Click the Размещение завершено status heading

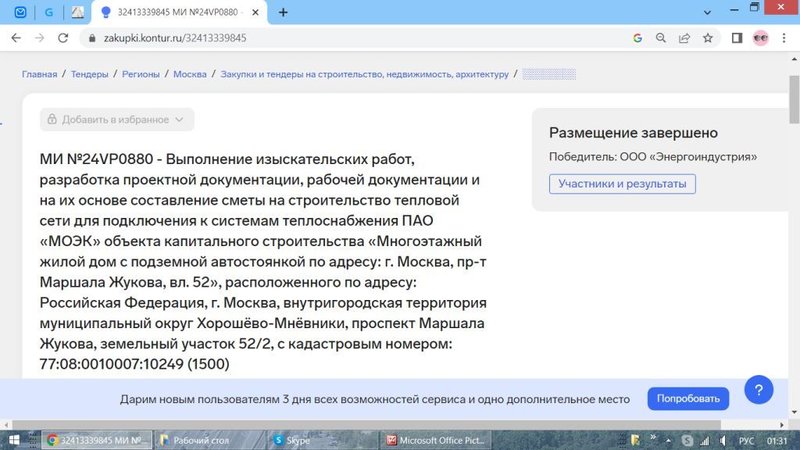pyautogui.click(x=633, y=133)
